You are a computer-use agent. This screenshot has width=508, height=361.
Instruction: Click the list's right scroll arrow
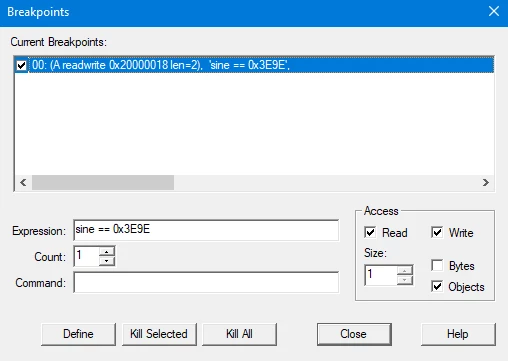(486, 182)
